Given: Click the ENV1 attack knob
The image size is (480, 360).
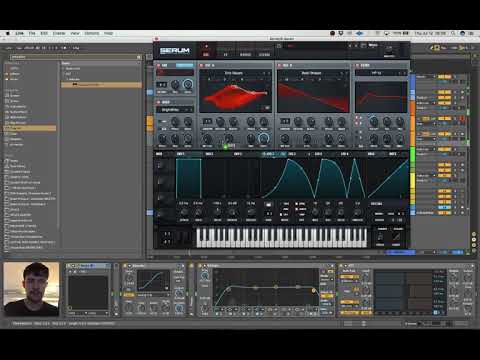Looking at the screenshot, I should 184,212.
